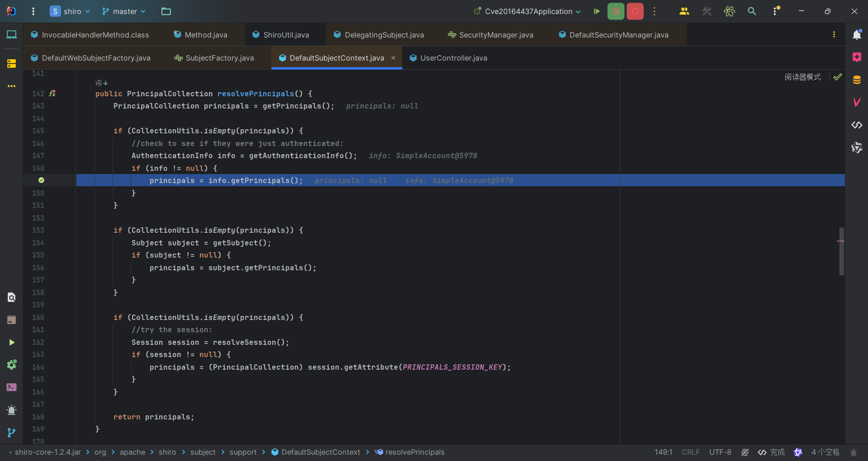The image size is (868, 461).
Task: Click the inlay hint above resolvePrincipals
Action: click(102, 83)
